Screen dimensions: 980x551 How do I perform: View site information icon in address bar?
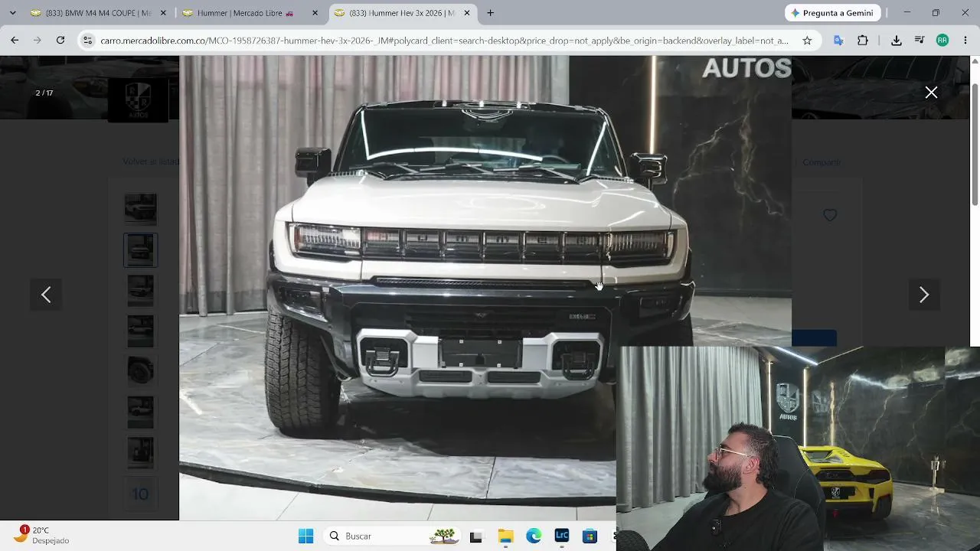tap(87, 41)
